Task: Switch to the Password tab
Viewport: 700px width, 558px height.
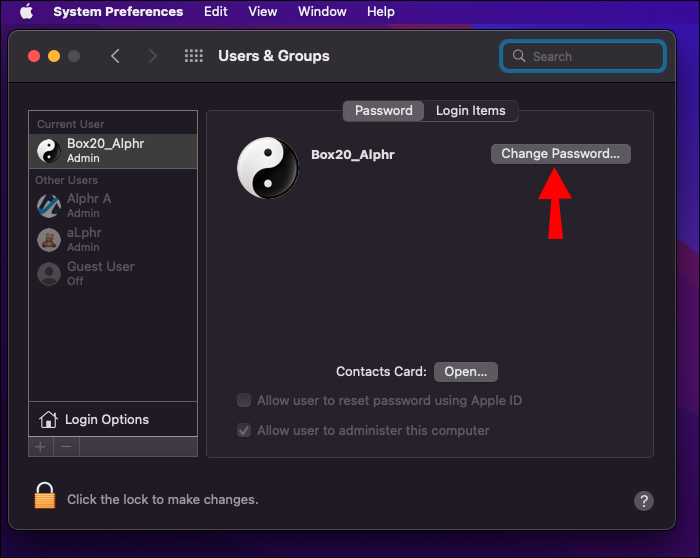Action: [383, 111]
